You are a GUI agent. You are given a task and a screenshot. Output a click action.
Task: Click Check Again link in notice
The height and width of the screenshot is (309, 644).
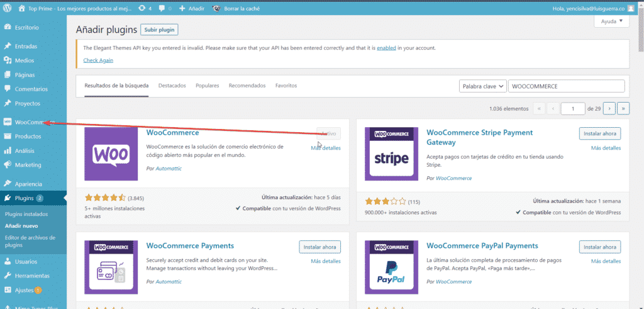[98, 60]
